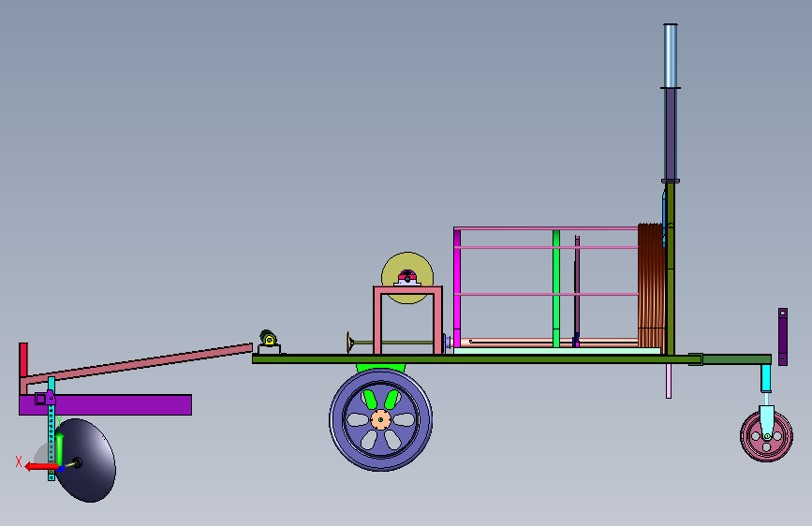Select the pink stand frame under the pulley
The width and height of the screenshot is (812, 526).
[x=407, y=320]
